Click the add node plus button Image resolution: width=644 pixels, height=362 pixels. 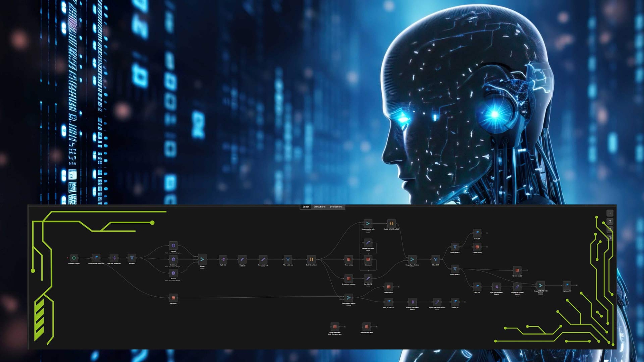(x=610, y=213)
